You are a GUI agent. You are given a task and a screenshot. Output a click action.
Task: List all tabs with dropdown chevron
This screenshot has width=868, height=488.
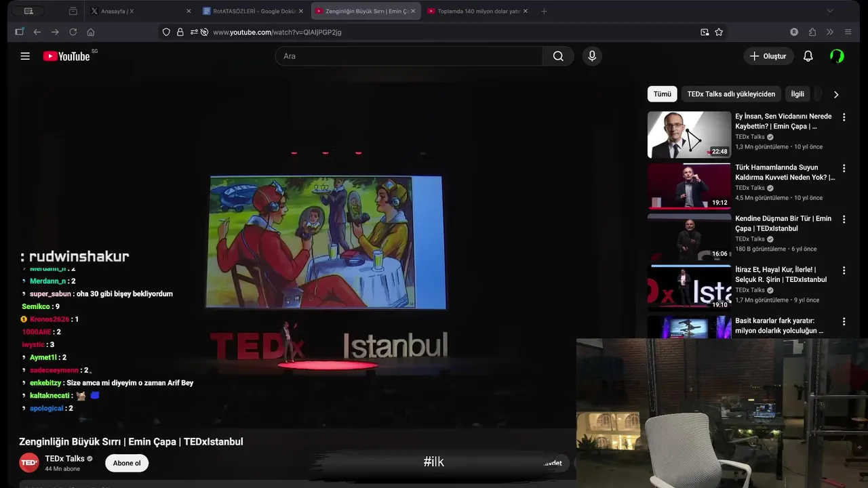click(829, 11)
